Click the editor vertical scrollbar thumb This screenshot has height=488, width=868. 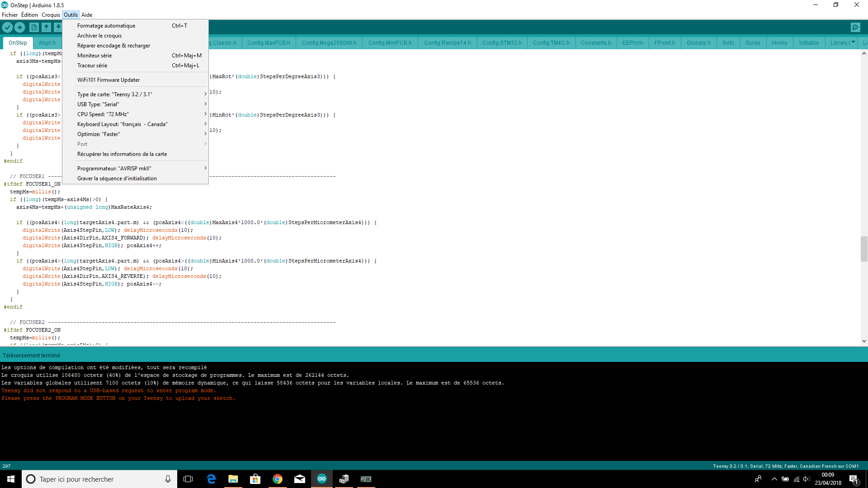coord(864,249)
